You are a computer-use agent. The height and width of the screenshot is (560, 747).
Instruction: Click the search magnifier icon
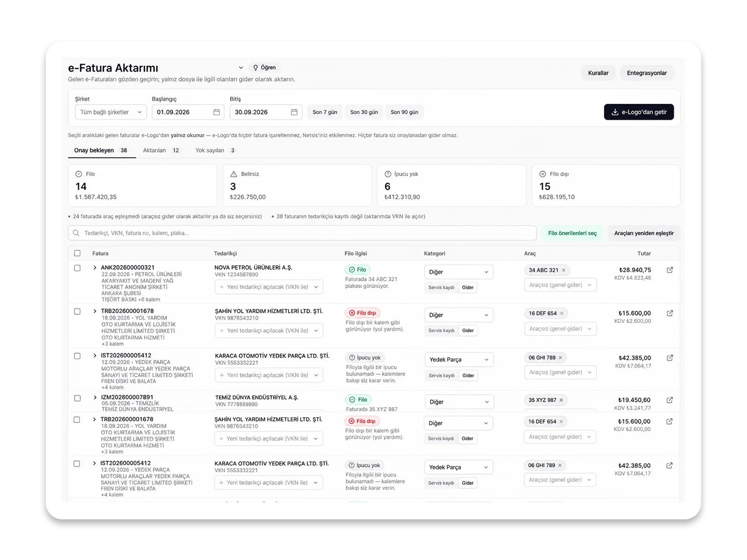point(76,233)
